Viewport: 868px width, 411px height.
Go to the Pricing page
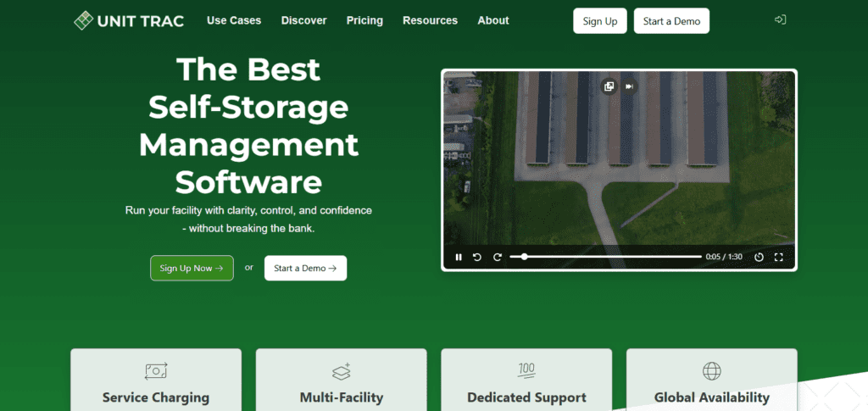(x=364, y=20)
